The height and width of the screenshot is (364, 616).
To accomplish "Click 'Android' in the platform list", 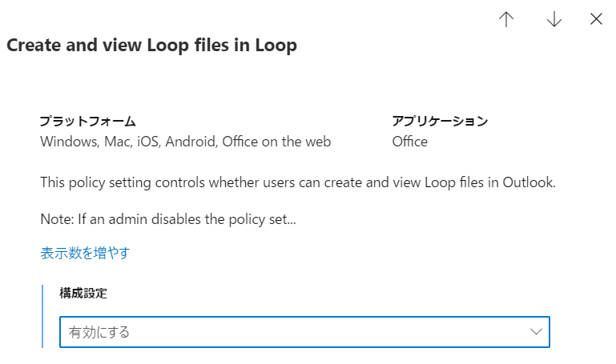I will pos(191,142).
